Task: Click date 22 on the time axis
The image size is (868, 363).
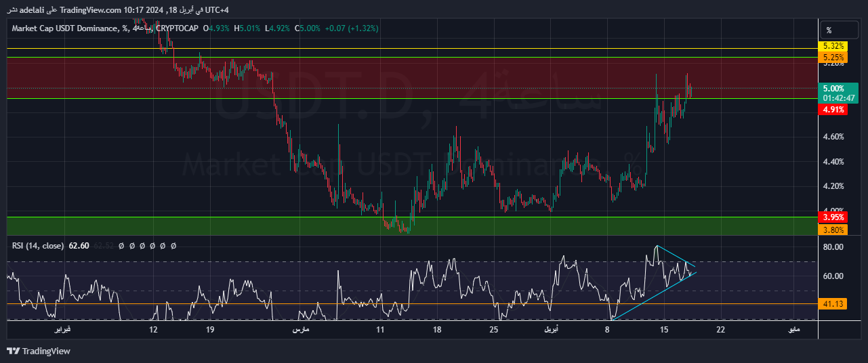Action: (720, 330)
